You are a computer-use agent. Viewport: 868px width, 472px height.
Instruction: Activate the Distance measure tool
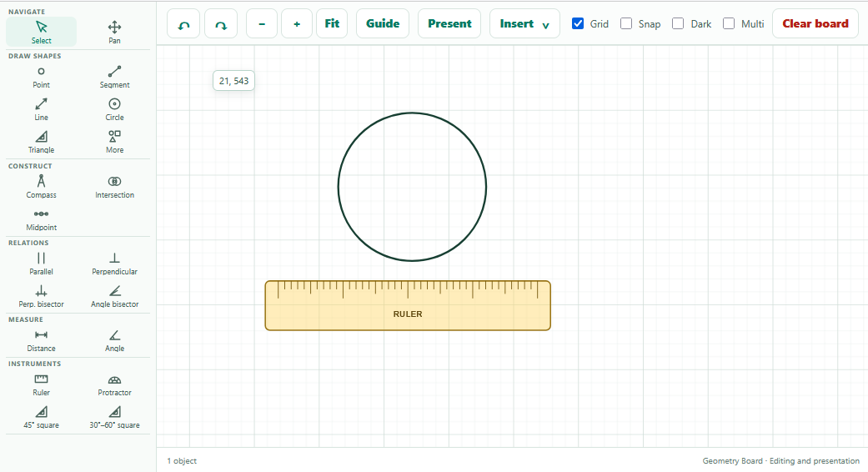point(42,341)
